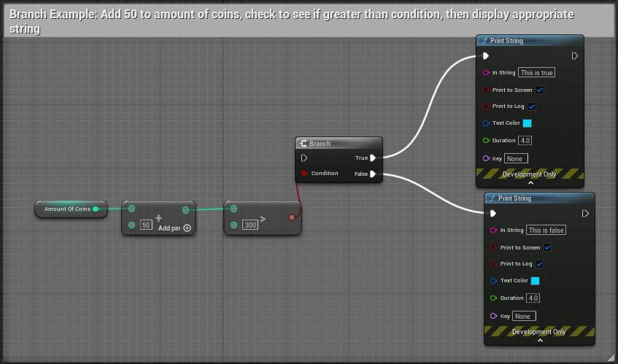Disable Print to Screen on bottom Print String
Viewport: 618px width, 364px height.
[x=547, y=247]
